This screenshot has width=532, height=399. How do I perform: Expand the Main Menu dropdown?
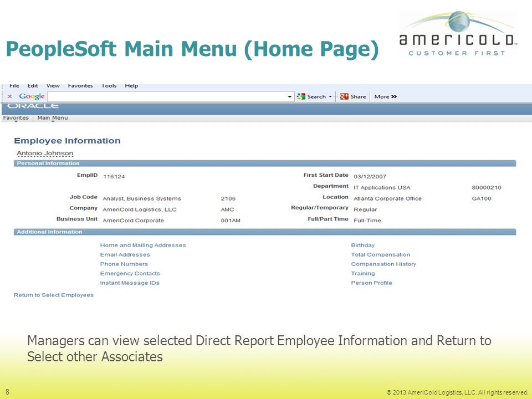pos(53,118)
